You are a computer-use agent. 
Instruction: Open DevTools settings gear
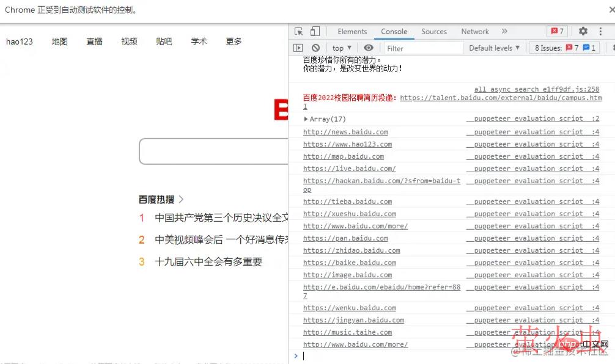[x=583, y=32]
